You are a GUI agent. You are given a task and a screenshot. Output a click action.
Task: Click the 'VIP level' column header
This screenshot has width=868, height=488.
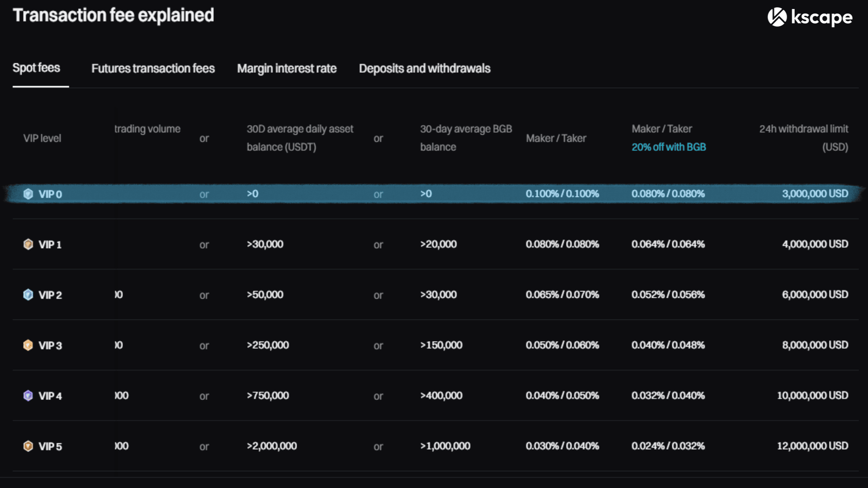pyautogui.click(x=42, y=138)
